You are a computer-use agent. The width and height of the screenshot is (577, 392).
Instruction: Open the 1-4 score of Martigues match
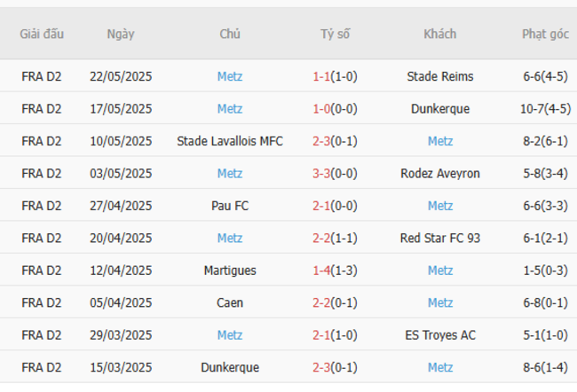[321, 270]
